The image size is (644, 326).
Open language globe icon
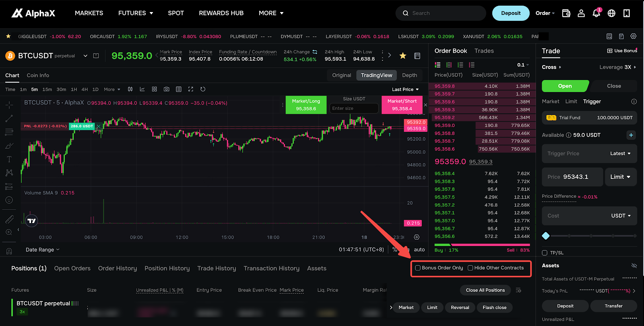(611, 13)
